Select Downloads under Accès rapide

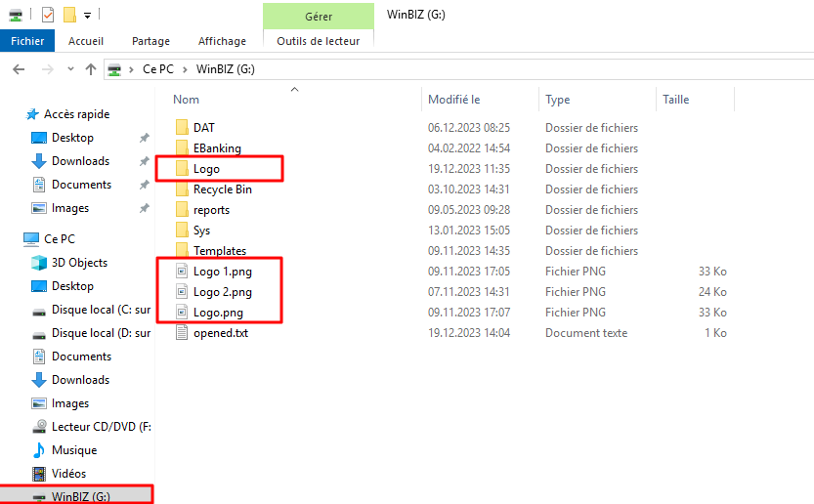point(80,161)
